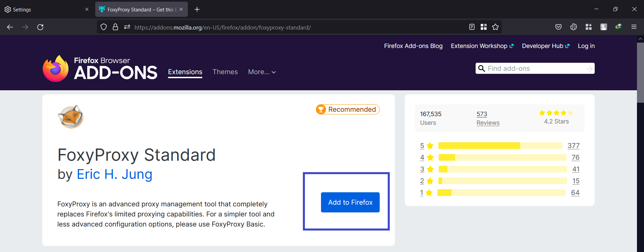Click the Add to Firefox button
The image size is (644, 252).
tap(350, 202)
